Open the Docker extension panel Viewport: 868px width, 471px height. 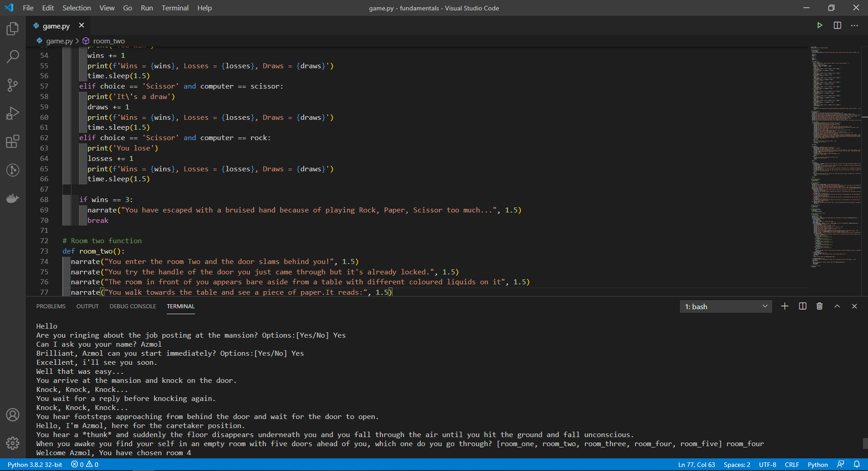point(12,198)
